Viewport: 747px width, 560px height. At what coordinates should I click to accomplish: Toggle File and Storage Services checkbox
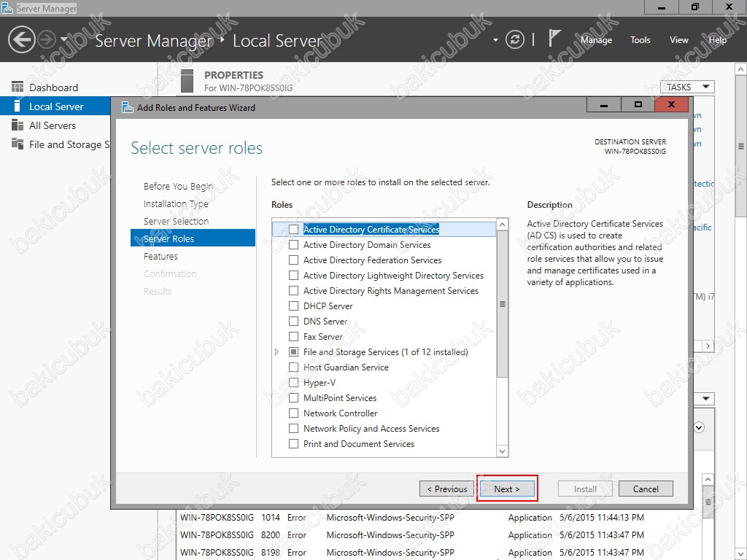pyautogui.click(x=293, y=352)
